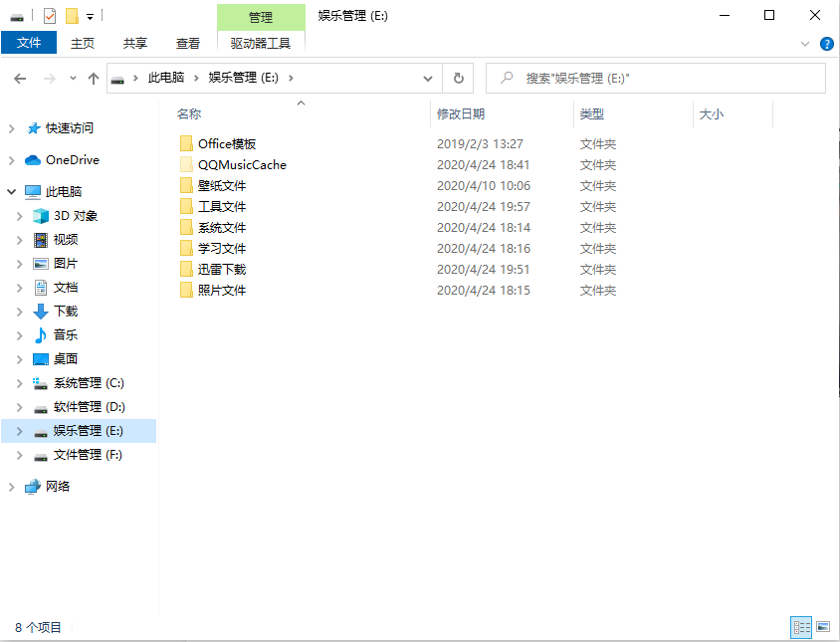The height and width of the screenshot is (642, 840).
Task: Go up one level with the up arrow
Action: tap(94, 79)
